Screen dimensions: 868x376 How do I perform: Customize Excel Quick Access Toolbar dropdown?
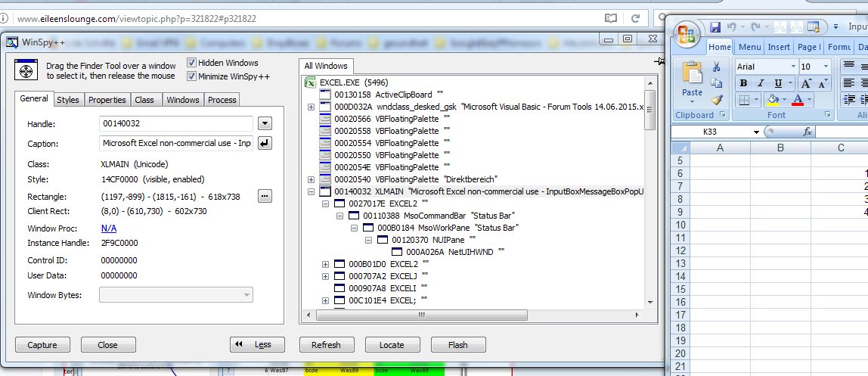click(835, 26)
